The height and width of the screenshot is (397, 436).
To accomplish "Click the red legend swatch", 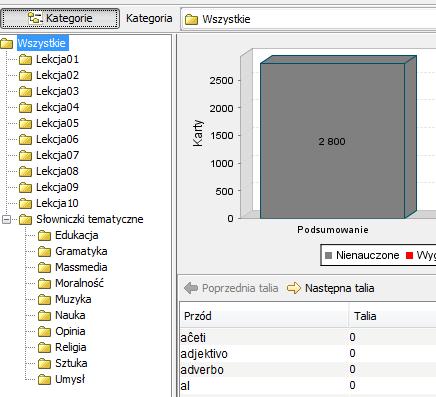I will pos(409,256).
